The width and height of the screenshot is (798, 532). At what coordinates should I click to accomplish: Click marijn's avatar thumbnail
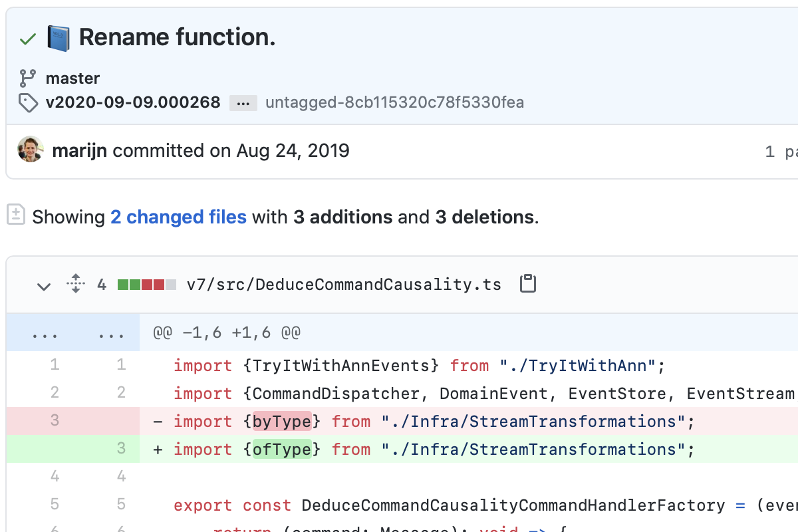click(x=31, y=151)
